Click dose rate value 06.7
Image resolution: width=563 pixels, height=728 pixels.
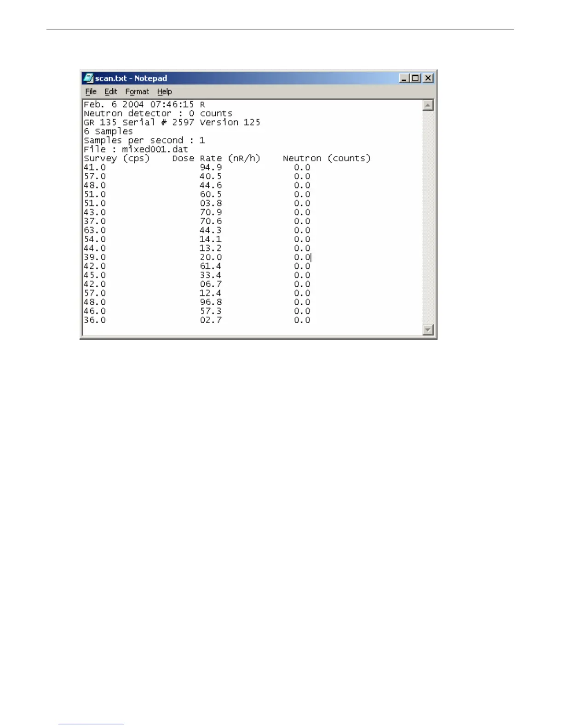point(211,284)
